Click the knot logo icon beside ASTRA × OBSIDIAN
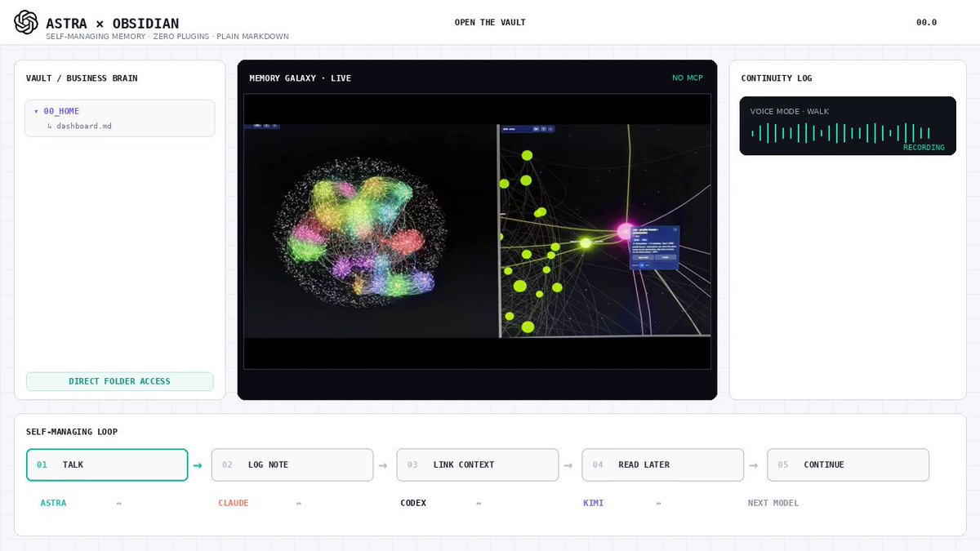The width and height of the screenshot is (980, 551). [26, 22]
